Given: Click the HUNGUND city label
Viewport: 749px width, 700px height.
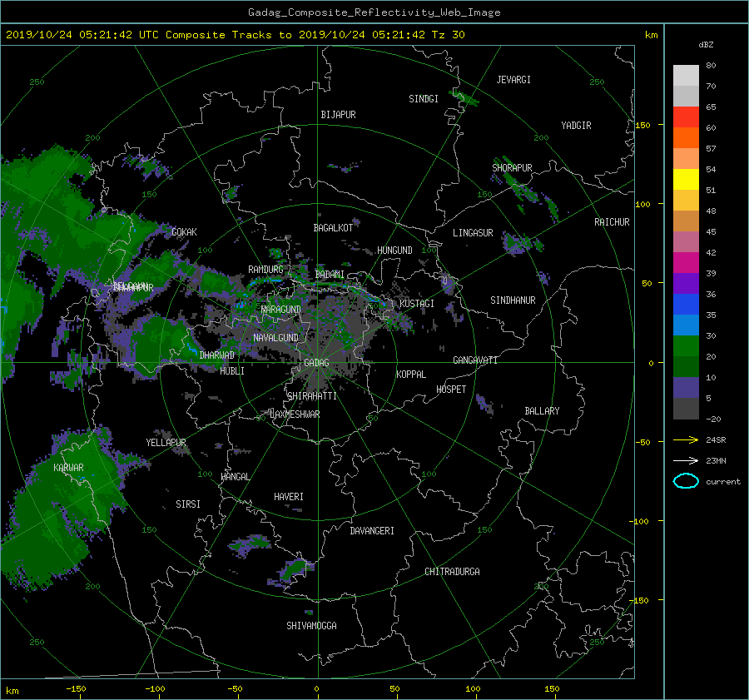Looking at the screenshot, I should pyautogui.click(x=394, y=251).
